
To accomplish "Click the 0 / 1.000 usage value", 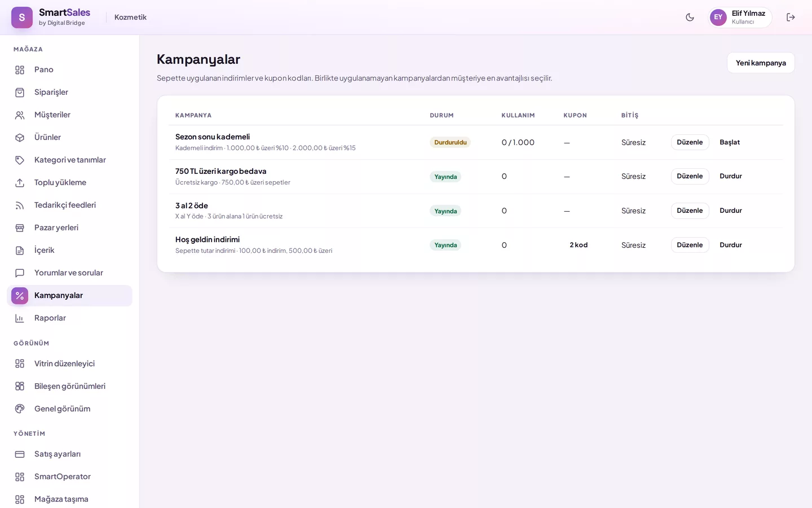I will [x=518, y=142].
